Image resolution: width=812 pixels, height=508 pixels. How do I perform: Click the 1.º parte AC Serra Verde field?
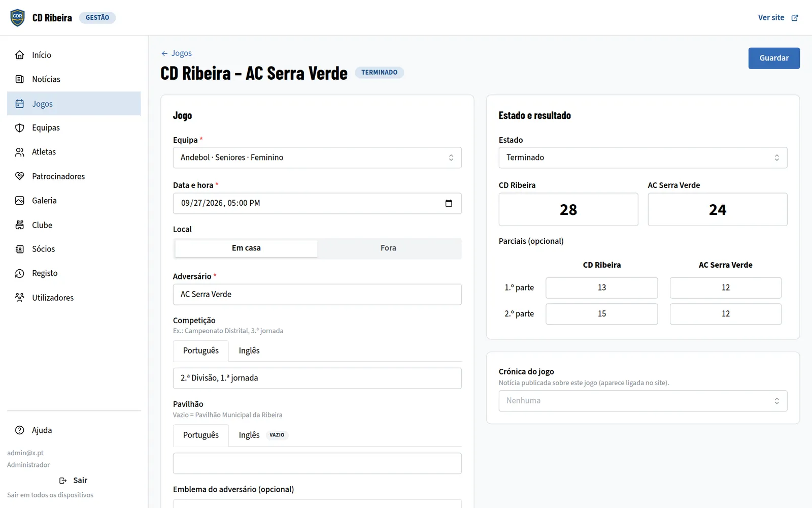[x=726, y=288]
